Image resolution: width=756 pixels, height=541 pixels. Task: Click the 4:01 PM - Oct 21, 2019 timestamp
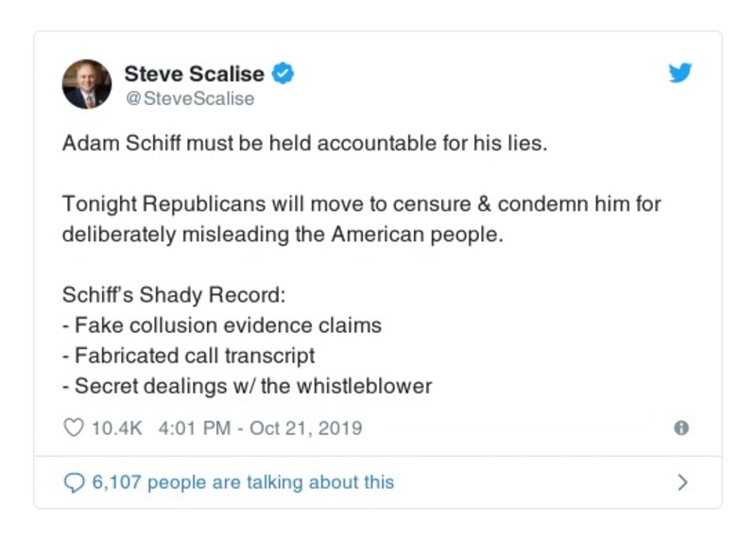[x=260, y=428]
